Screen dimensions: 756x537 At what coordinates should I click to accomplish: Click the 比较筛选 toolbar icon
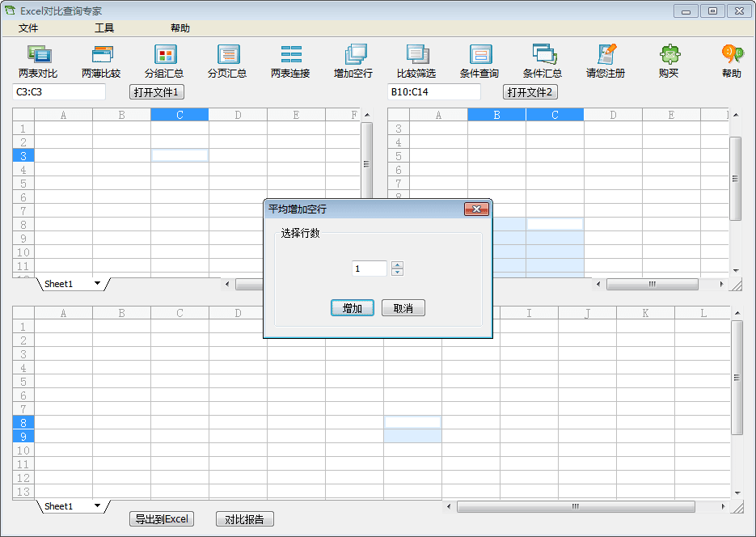pos(416,56)
